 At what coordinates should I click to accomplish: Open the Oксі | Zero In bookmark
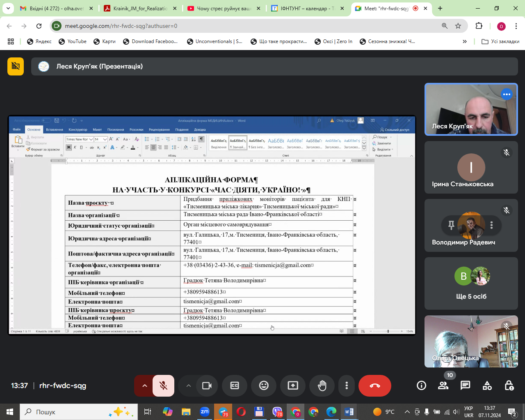333,41
